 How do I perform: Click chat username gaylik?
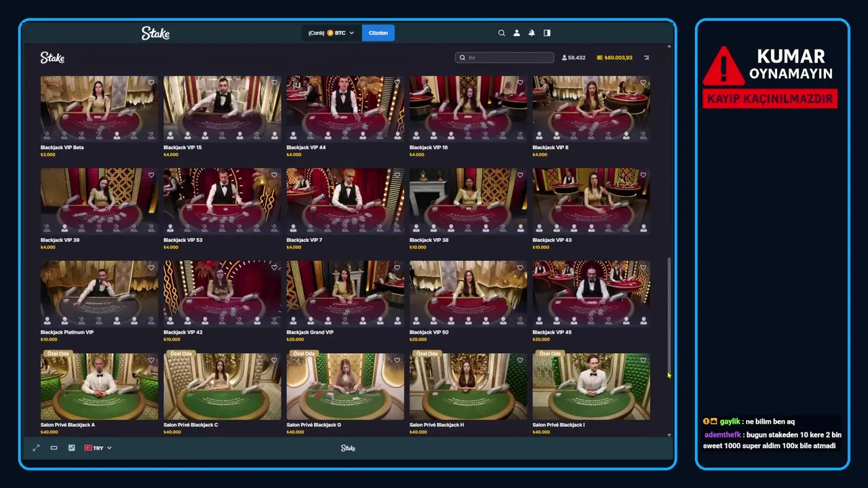point(730,422)
